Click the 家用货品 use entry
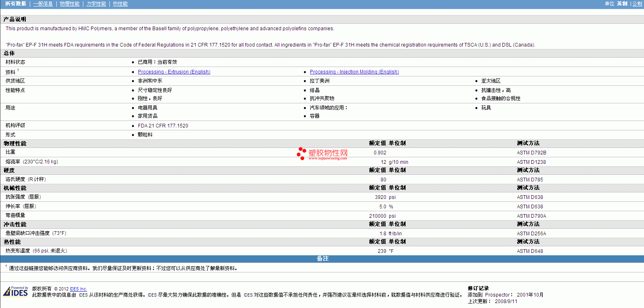The width and height of the screenshot is (644, 308). point(147,116)
